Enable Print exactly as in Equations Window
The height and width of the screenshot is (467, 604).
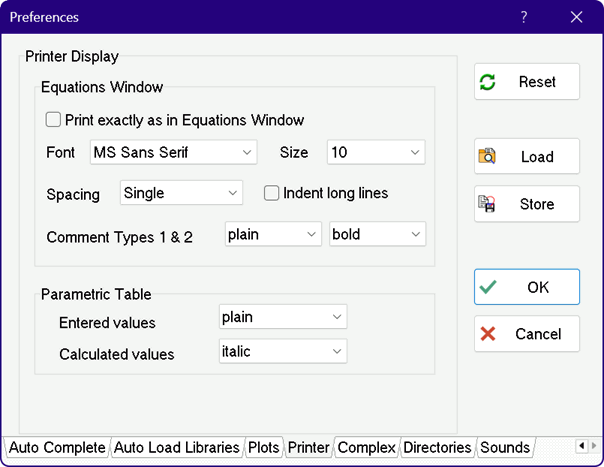click(53, 120)
